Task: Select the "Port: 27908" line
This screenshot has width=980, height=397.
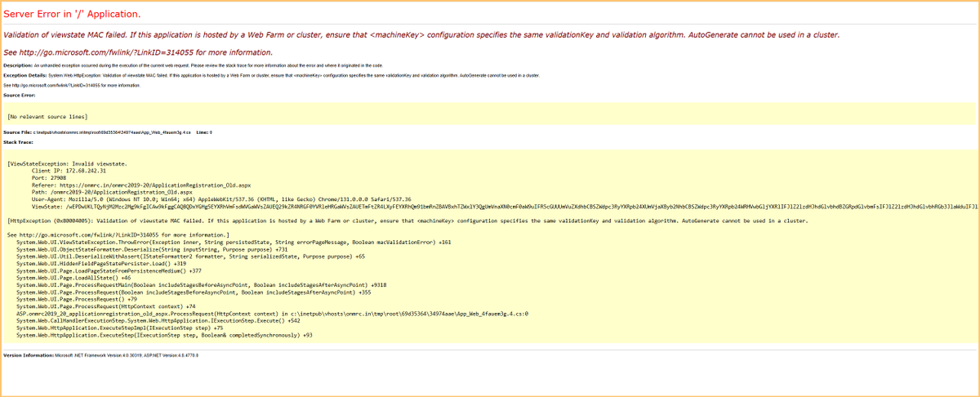Action: 49,177
